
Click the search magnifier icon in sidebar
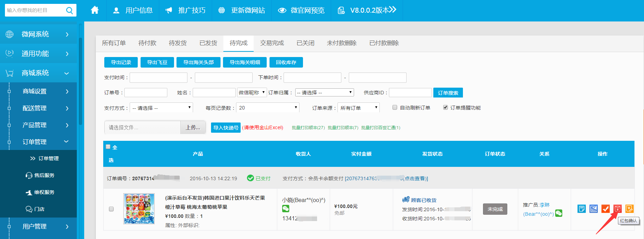(69, 11)
